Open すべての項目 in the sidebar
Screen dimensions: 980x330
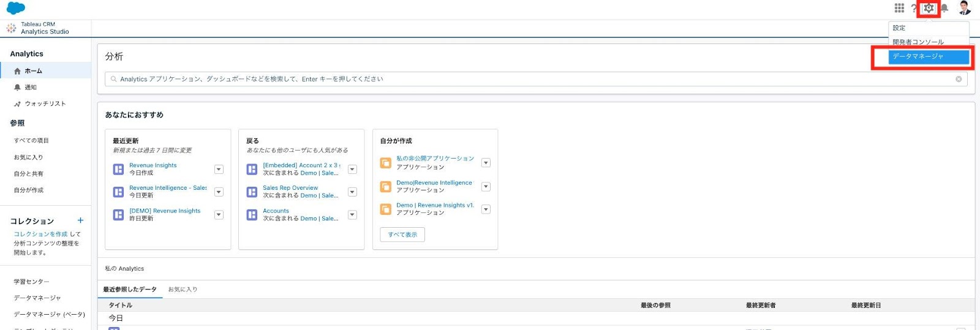(32, 141)
